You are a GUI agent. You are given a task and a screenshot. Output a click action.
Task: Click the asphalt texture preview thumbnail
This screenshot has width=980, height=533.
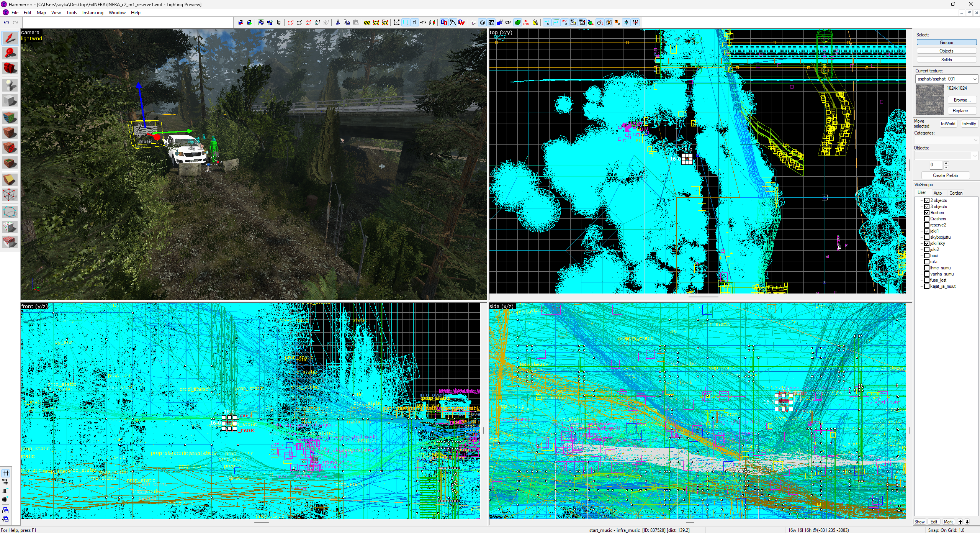[x=929, y=100]
